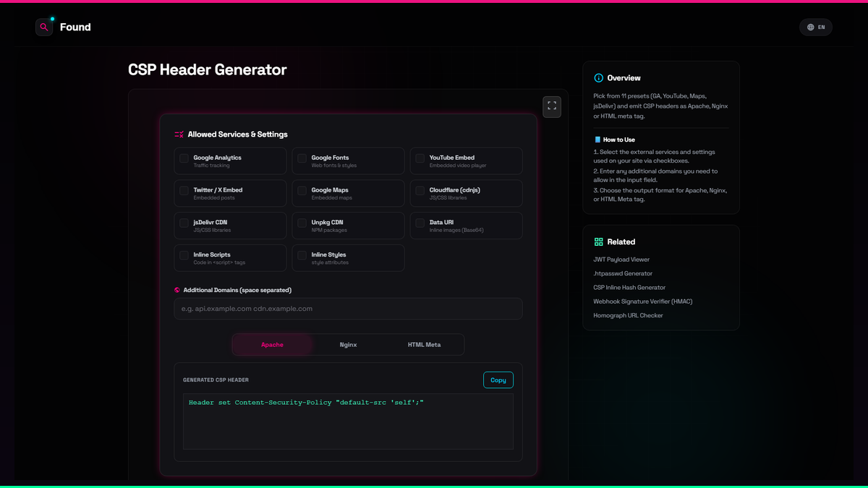Enable the Inline Scripts checkbox
The height and width of the screenshot is (488, 868).
pos(184,255)
